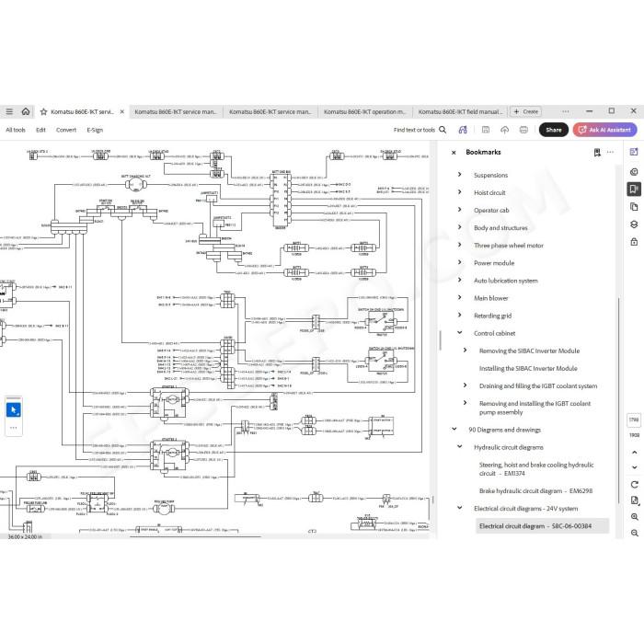Open the All tools menu
This screenshot has width=644, height=644.
pyautogui.click(x=16, y=130)
